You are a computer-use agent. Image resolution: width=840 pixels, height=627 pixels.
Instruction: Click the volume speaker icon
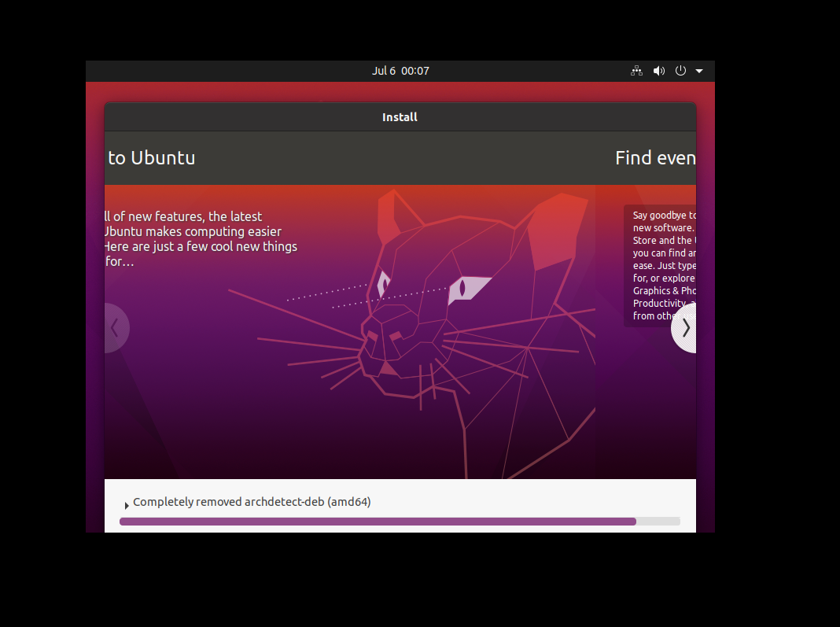point(659,71)
